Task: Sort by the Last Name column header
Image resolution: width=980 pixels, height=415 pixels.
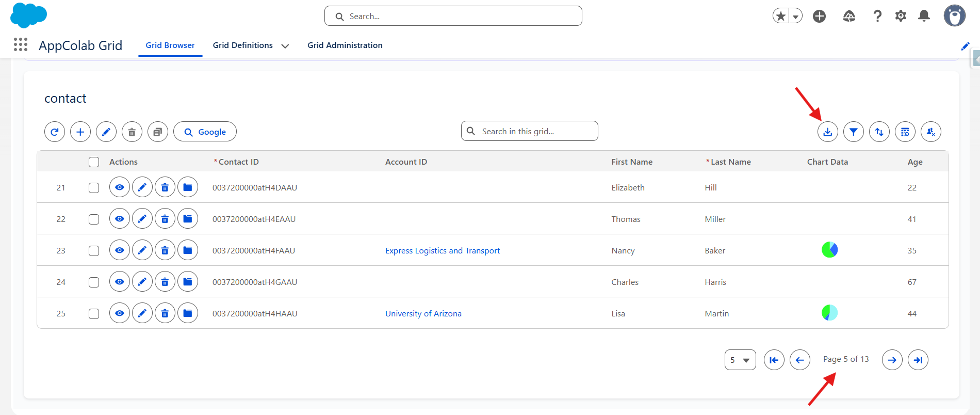Action: [730, 162]
